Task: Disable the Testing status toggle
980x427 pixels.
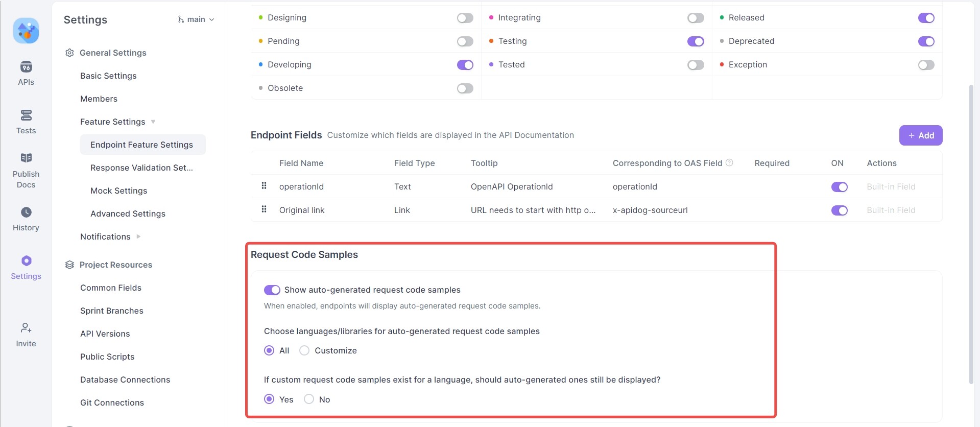Action: pyautogui.click(x=695, y=41)
